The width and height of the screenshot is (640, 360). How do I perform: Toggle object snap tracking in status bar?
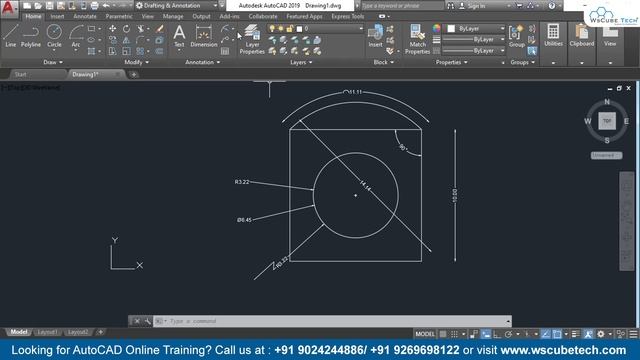(x=546, y=334)
